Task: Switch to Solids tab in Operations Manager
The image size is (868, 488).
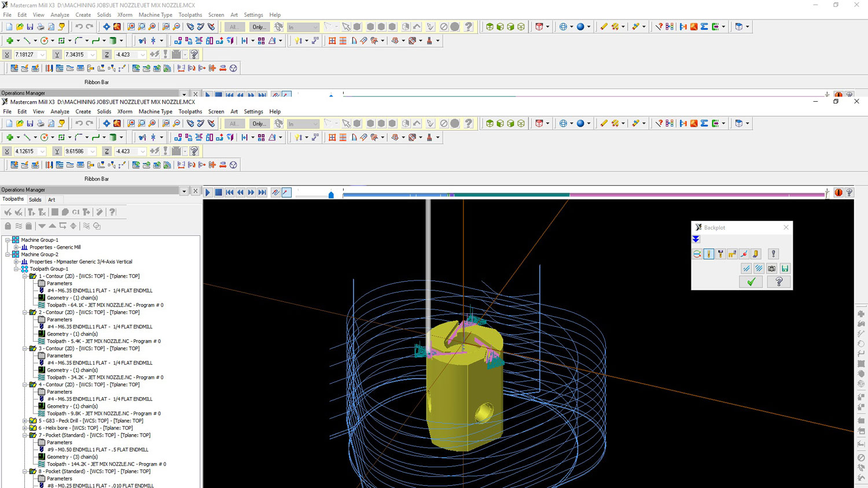Action: pos(35,199)
